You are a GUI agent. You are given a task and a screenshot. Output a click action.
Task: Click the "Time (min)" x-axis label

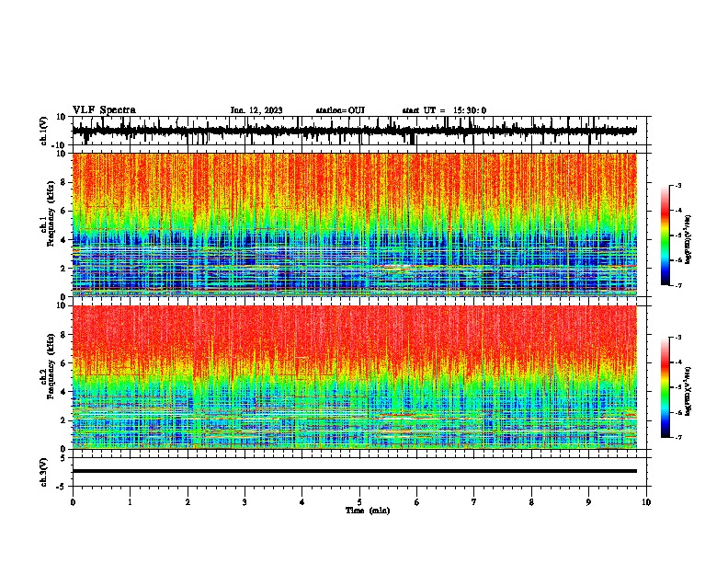coord(368,511)
